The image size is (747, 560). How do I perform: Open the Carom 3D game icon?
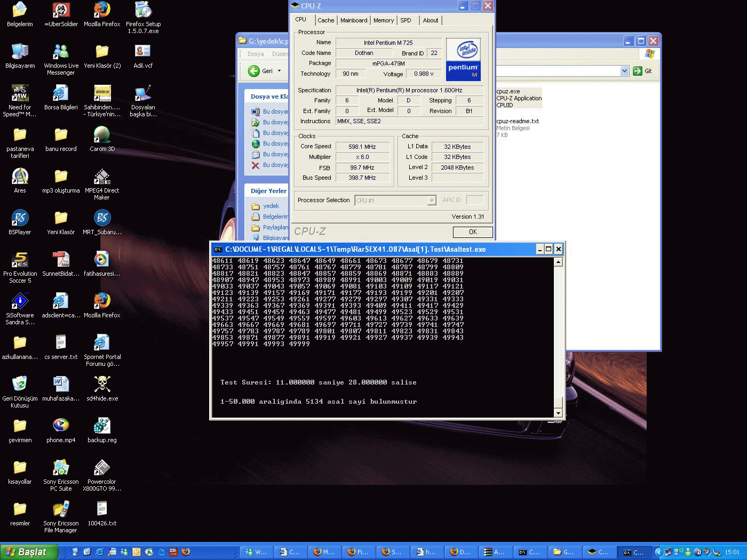pos(102,139)
